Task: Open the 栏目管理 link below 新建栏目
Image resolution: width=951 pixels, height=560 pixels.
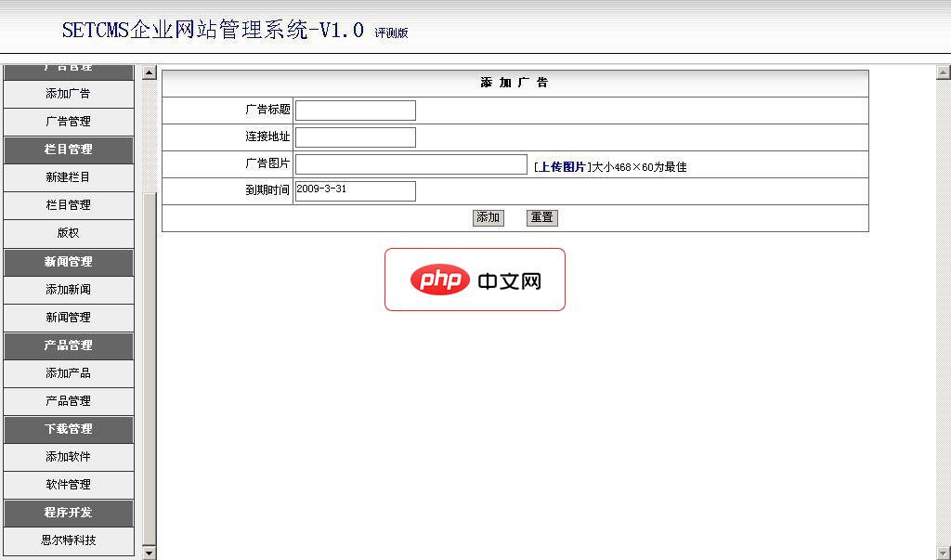Action: (x=68, y=205)
